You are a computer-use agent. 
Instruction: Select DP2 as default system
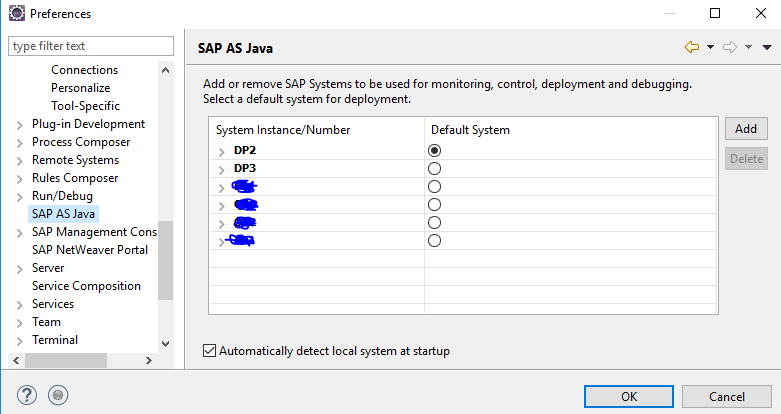click(x=434, y=150)
